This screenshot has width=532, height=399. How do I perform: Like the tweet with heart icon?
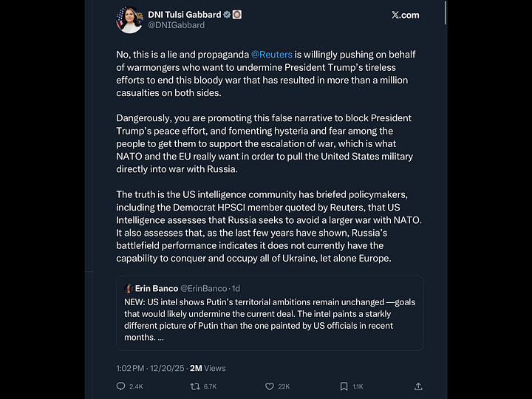[270, 386]
